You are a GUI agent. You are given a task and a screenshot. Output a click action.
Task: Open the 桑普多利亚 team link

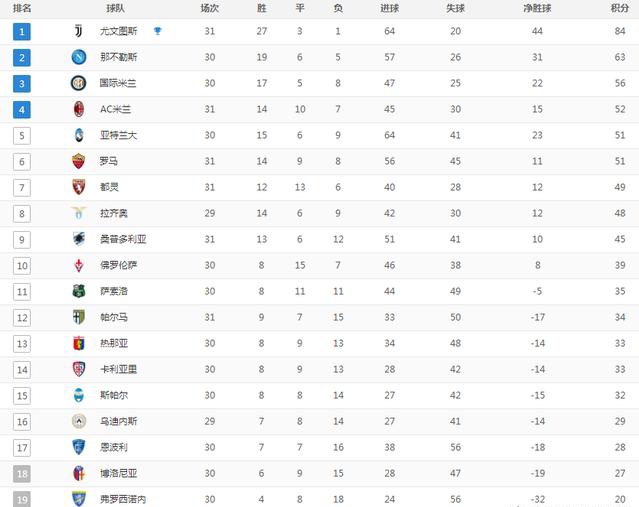click(123, 239)
